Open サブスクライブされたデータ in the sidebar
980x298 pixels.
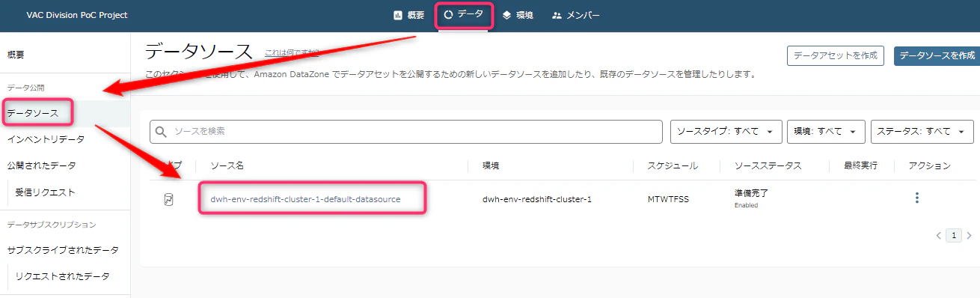pos(63,249)
